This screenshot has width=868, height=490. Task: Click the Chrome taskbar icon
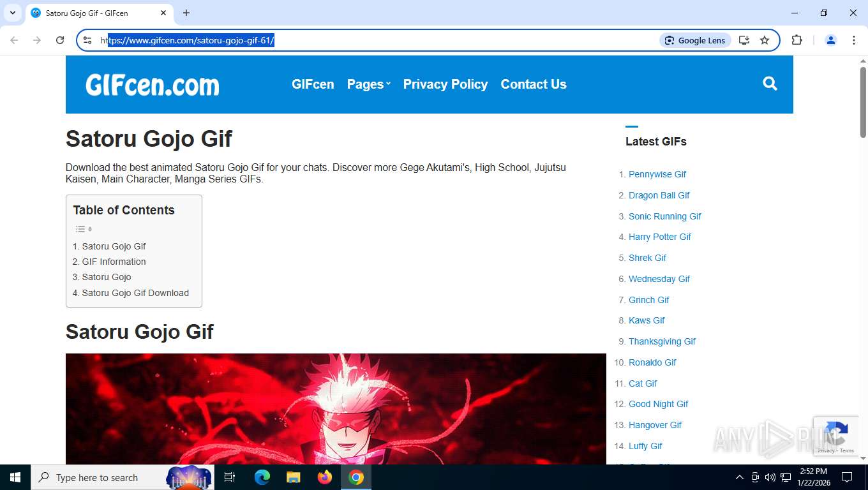tap(356, 477)
